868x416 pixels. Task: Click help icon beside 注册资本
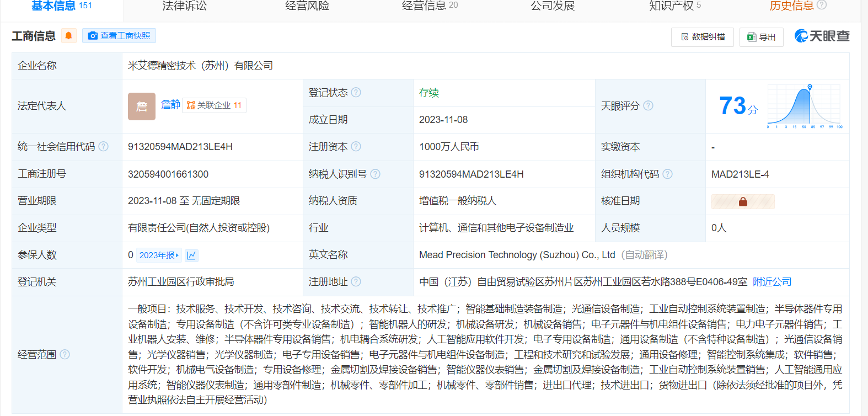(x=356, y=146)
